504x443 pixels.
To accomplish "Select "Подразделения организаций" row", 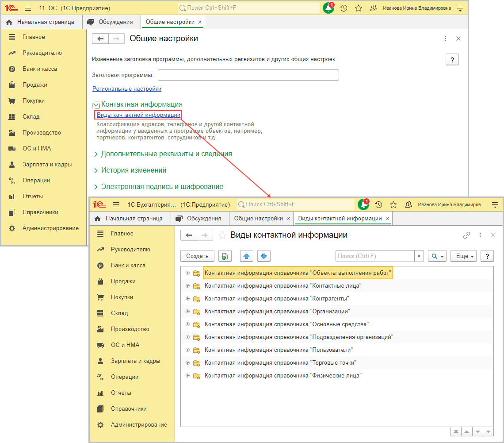I will pyautogui.click(x=337, y=337).
